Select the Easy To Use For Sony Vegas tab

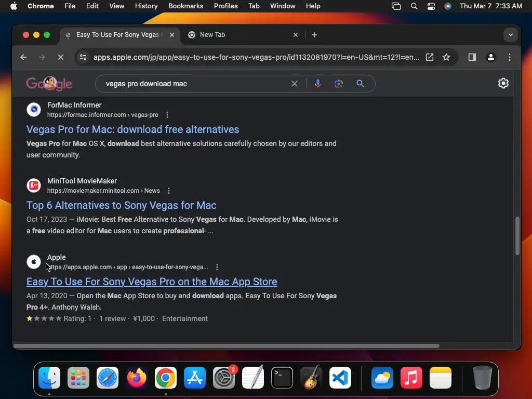(119, 35)
